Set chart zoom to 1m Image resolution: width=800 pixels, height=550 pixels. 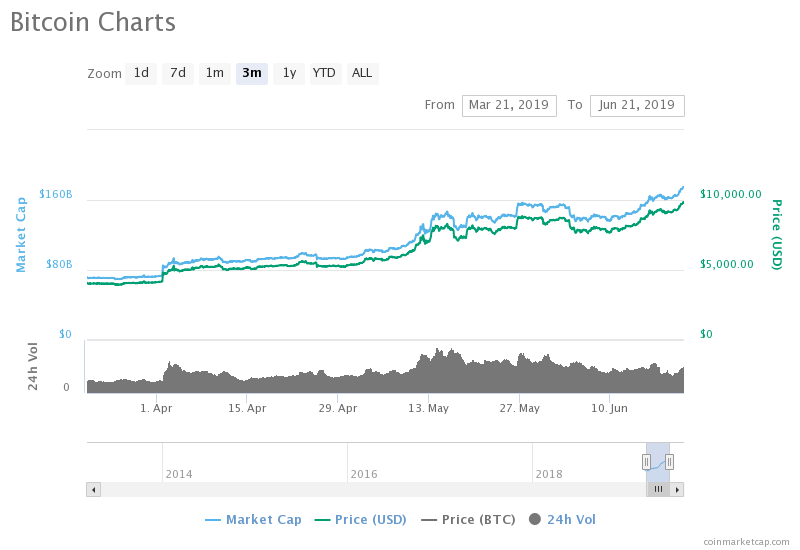coord(215,73)
